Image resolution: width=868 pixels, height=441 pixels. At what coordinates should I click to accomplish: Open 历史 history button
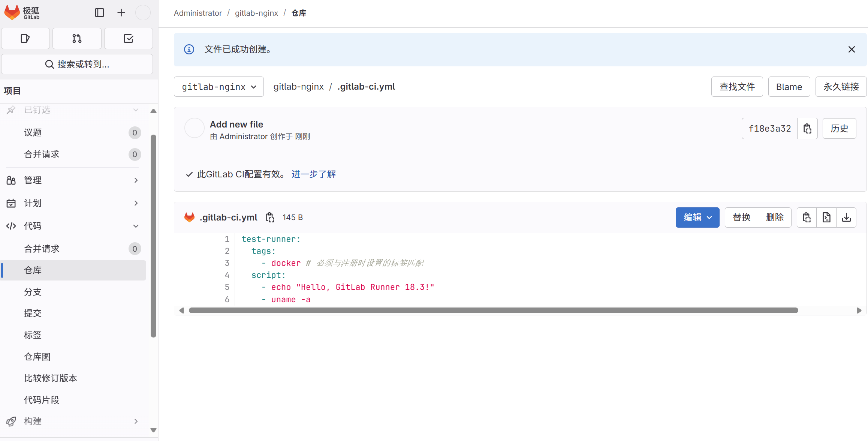point(839,129)
